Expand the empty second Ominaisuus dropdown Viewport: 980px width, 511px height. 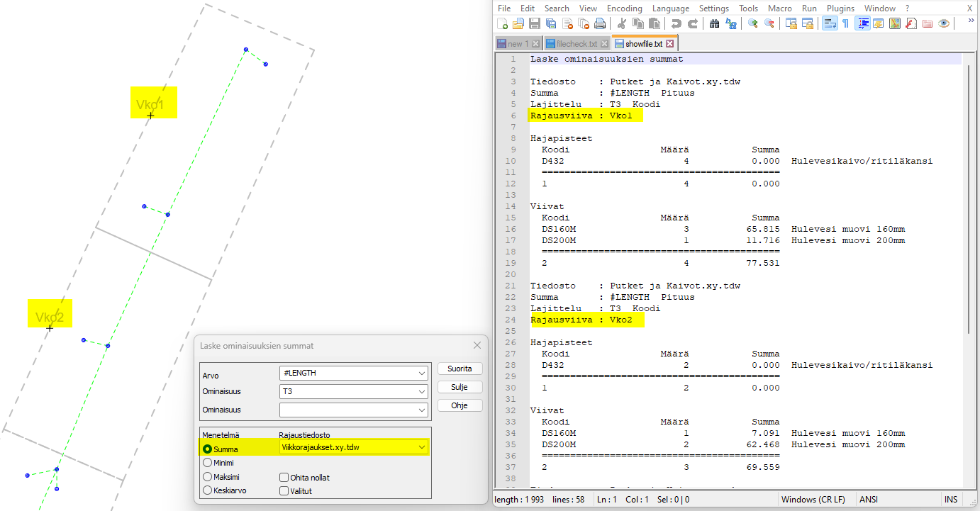[x=422, y=410]
